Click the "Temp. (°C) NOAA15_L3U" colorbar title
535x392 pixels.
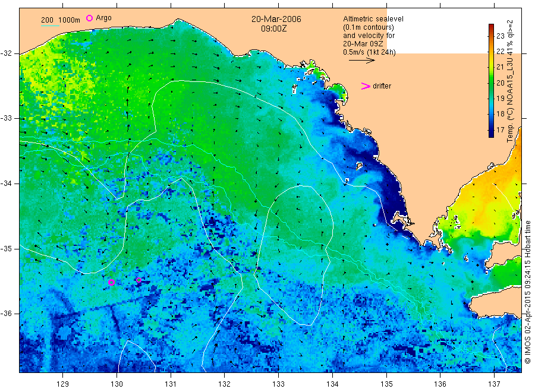pos(510,99)
